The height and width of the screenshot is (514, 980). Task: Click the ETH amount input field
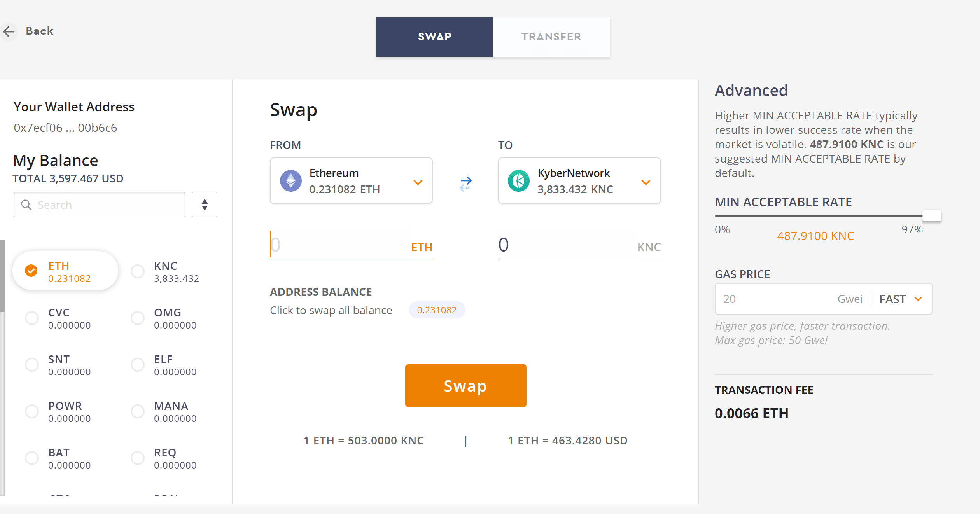338,245
